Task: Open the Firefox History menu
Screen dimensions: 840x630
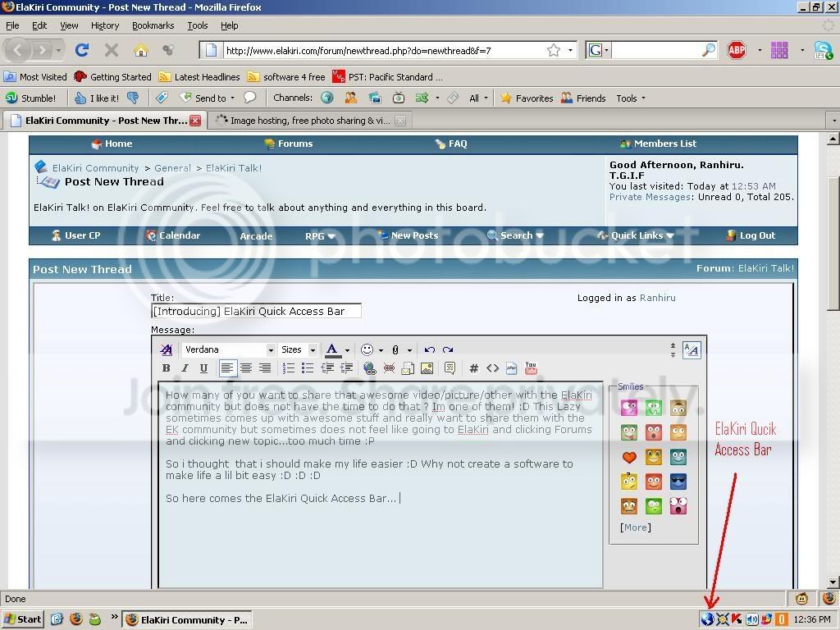Action: 104,25
